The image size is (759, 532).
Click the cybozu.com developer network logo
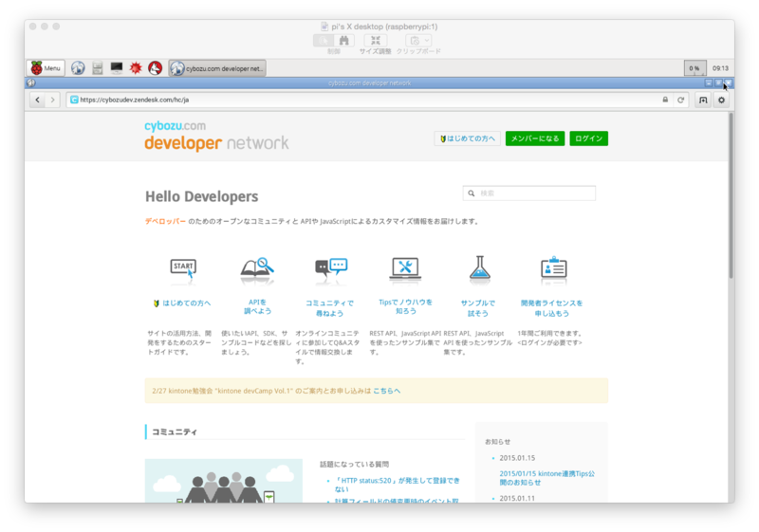pos(216,136)
